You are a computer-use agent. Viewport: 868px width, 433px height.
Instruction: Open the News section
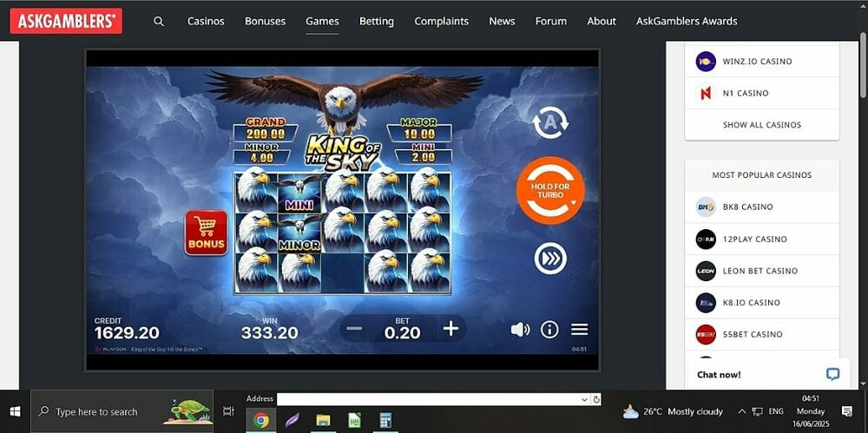(502, 22)
